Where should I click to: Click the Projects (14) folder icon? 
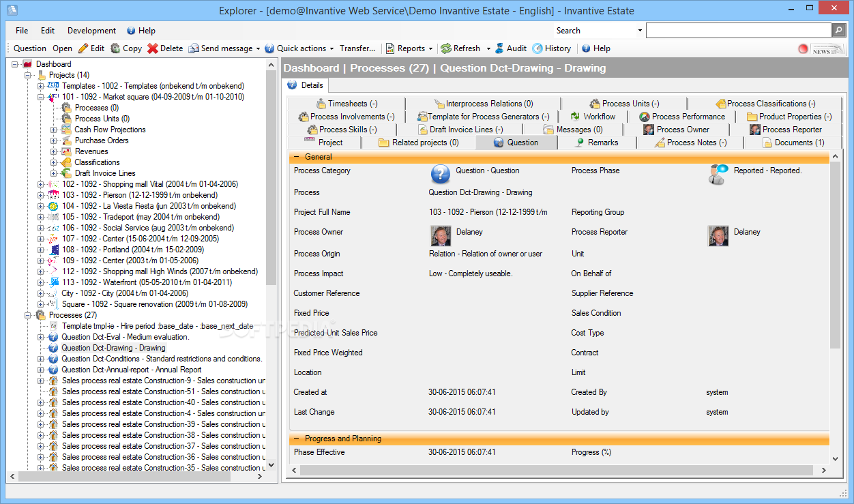pos(42,75)
